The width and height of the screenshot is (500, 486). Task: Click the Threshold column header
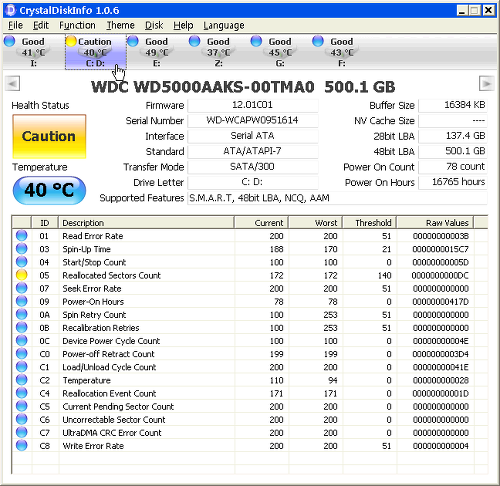(370, 223)
